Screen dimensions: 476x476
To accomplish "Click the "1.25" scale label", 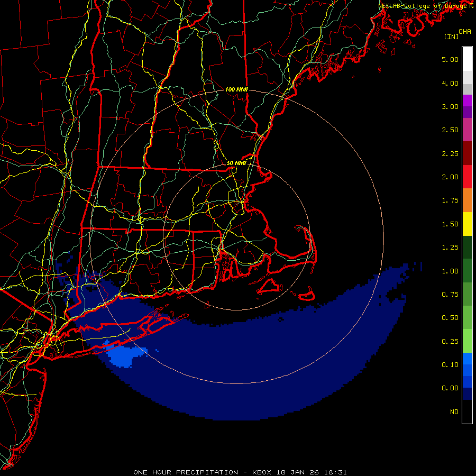I will coord(450,248).
